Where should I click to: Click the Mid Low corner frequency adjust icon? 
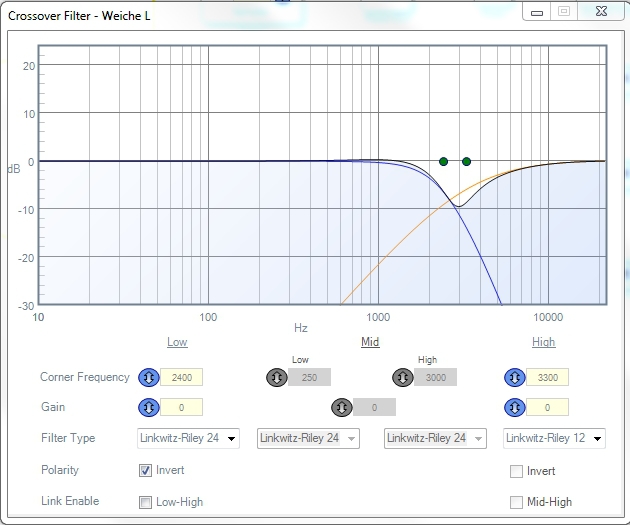click(x=276, y=378)
